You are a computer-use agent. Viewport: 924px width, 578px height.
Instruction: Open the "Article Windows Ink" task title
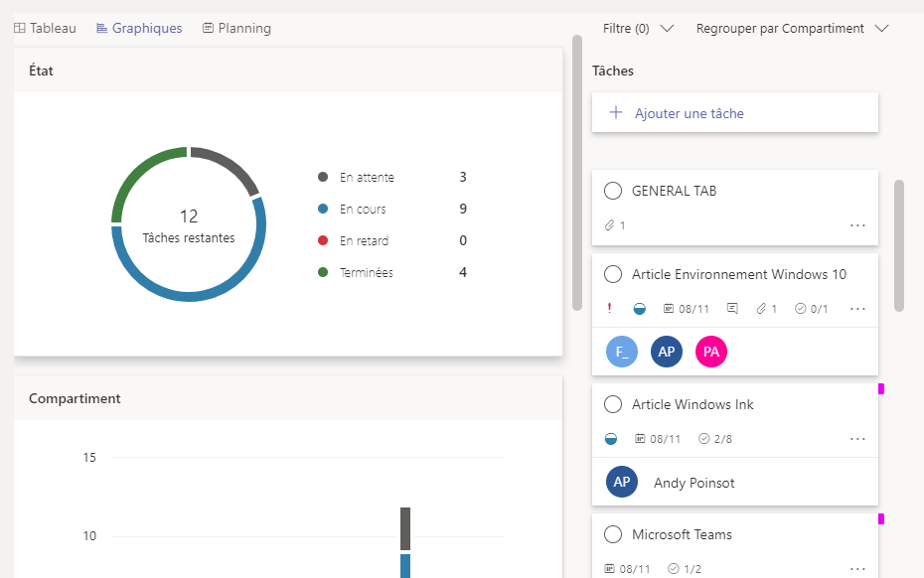[693, 405]
